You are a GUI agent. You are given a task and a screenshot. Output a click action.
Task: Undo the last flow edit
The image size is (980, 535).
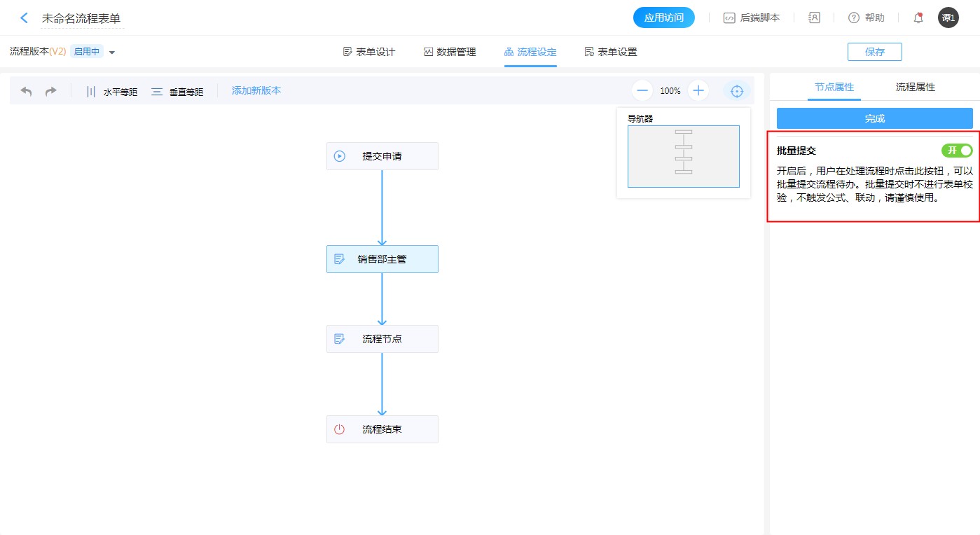pyautogui.click(x=27, y=91)
